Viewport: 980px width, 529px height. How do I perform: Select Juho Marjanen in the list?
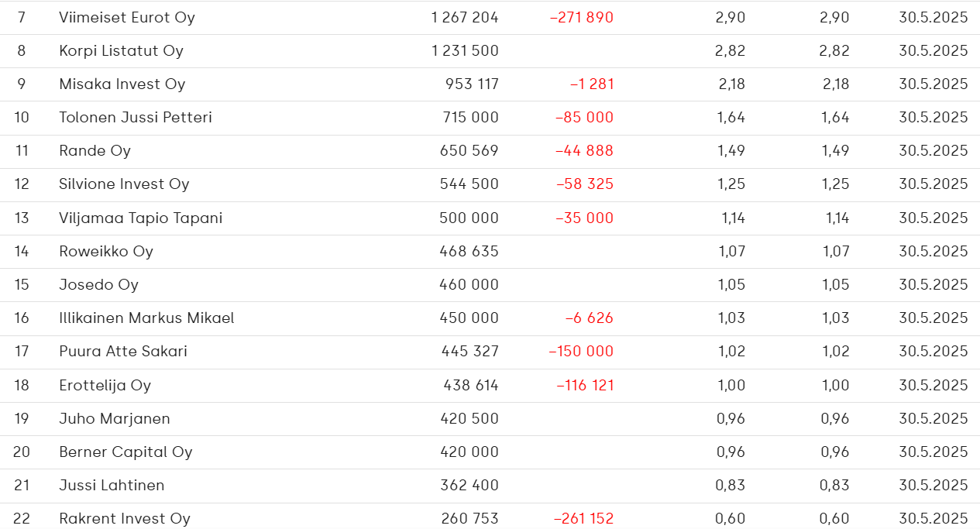(115, 418)
